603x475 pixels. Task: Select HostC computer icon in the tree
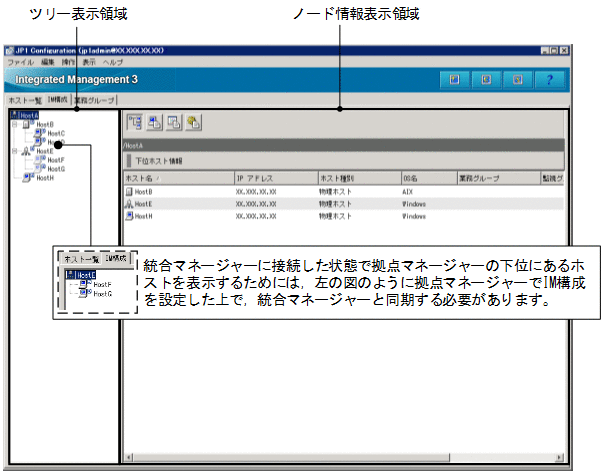pos(39,133)
